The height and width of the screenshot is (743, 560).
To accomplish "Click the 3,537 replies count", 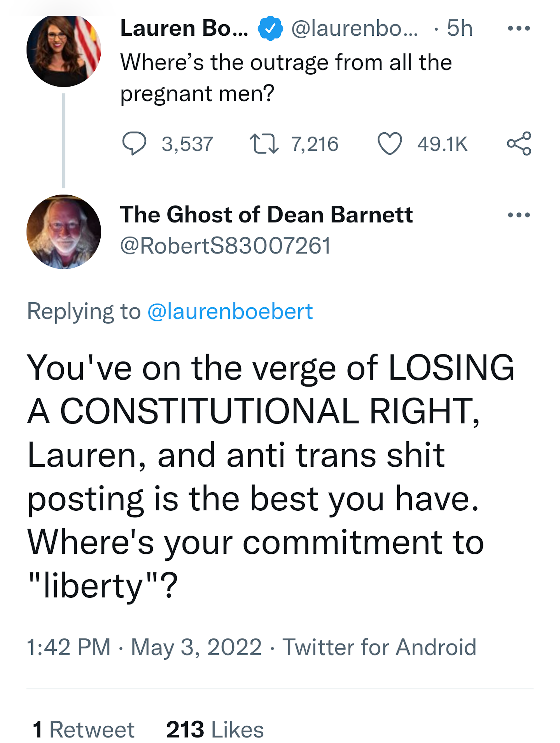I will pyautogui.click(x=187, y=144).
